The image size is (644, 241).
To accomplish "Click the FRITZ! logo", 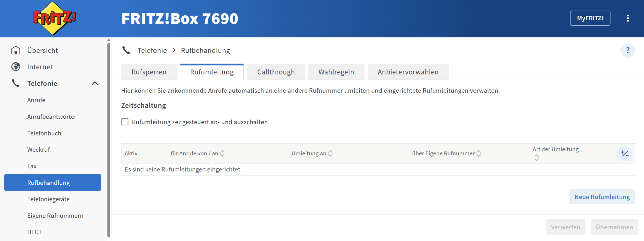I will pyautogui.click(x=55, y=18).
